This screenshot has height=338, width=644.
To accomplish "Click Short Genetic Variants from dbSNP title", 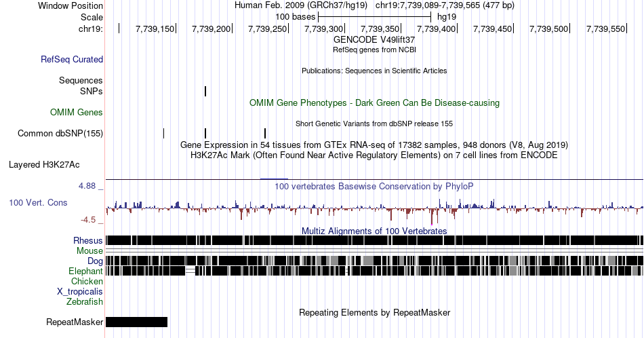I will pos(374,124).
